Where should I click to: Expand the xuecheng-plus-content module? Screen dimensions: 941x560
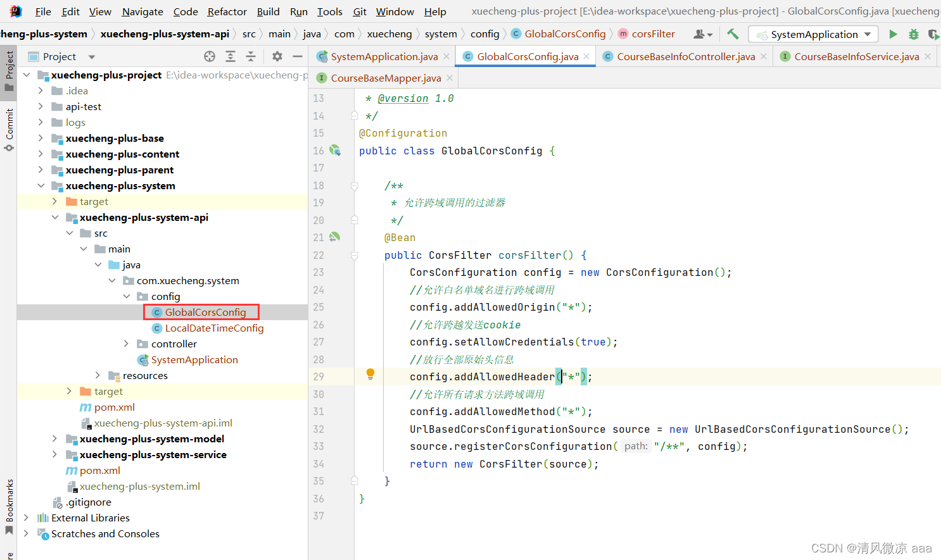coord(41,154)
